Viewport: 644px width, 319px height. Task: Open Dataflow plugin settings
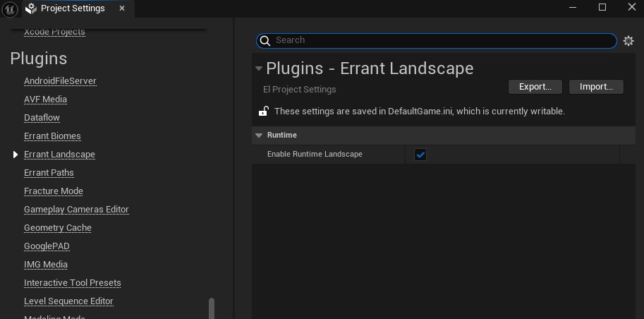(x=42, y=118)
